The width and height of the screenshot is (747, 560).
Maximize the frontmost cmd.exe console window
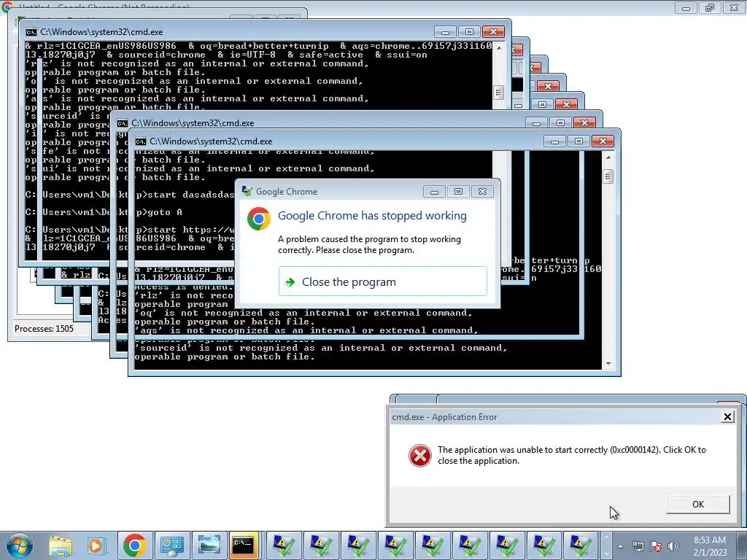coord(578,141)
